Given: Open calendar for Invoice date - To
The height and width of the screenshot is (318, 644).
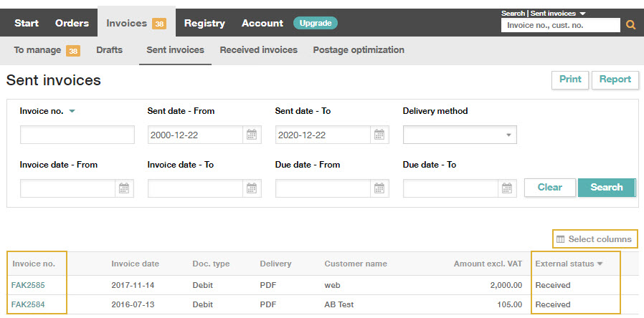Looking at the screenshot, I should 252,188.
